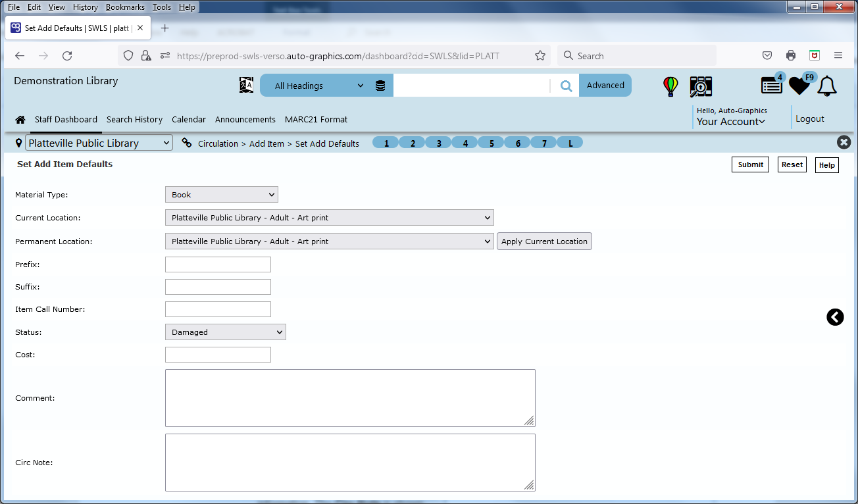Click browser back arrow
This screenshot has width=858, height=504.
click(20, 56)
